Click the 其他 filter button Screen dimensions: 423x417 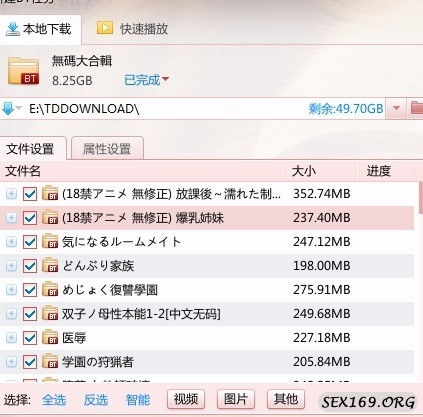pos(286,399)
